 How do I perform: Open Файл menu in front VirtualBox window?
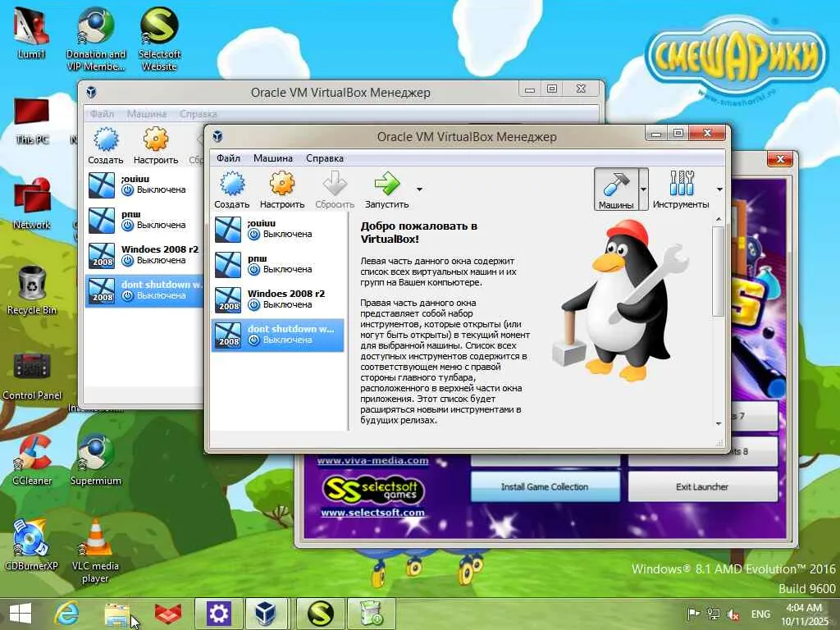(x=228, y=158)
